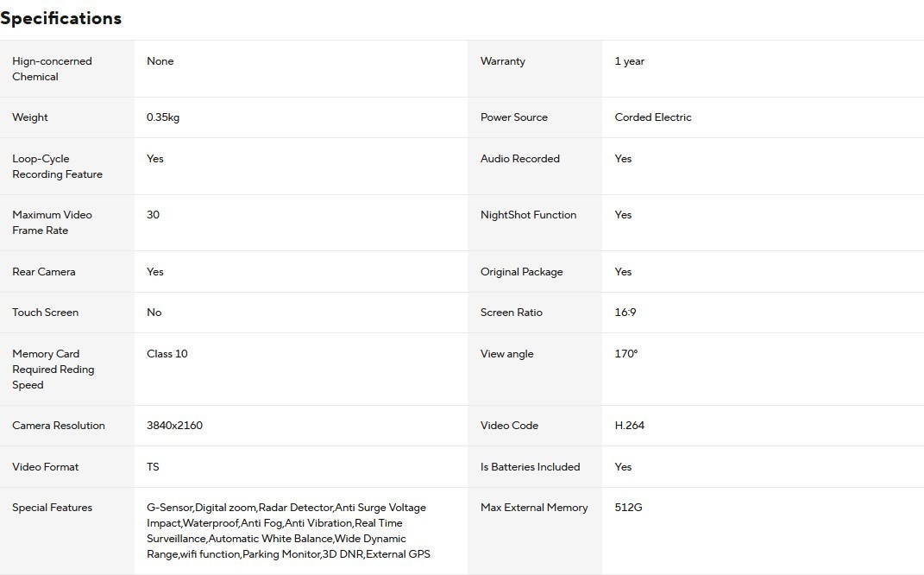This screenshot has width=924, height=575.
Task: Select the Camera Resolution value 3840x2160
Action: click(x=174, y=426)
